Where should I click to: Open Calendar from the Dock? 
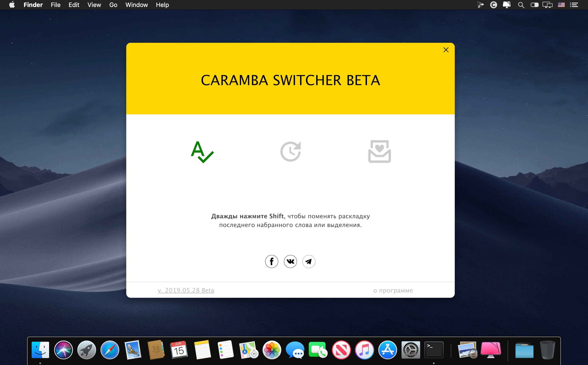click(179, 350)
